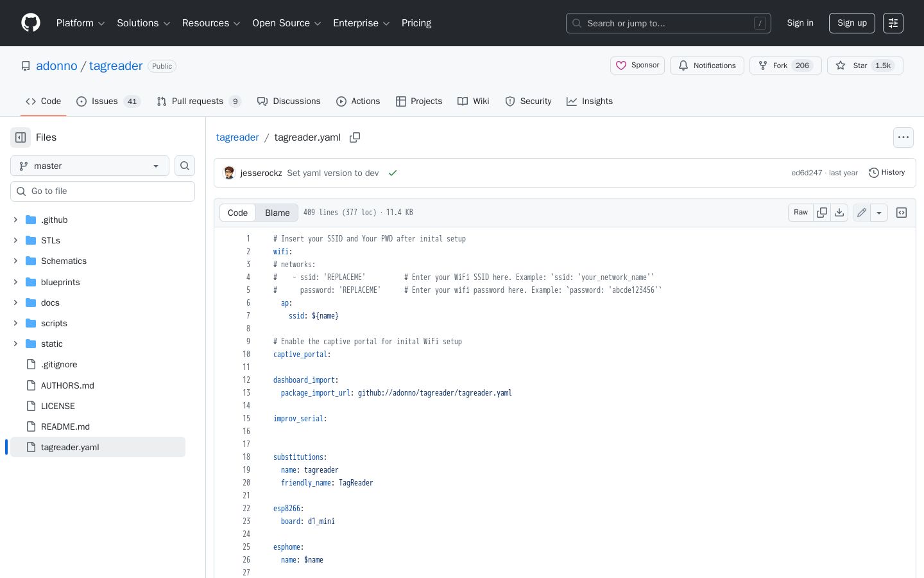Open the Raw file view

click(x=801, y=213)
